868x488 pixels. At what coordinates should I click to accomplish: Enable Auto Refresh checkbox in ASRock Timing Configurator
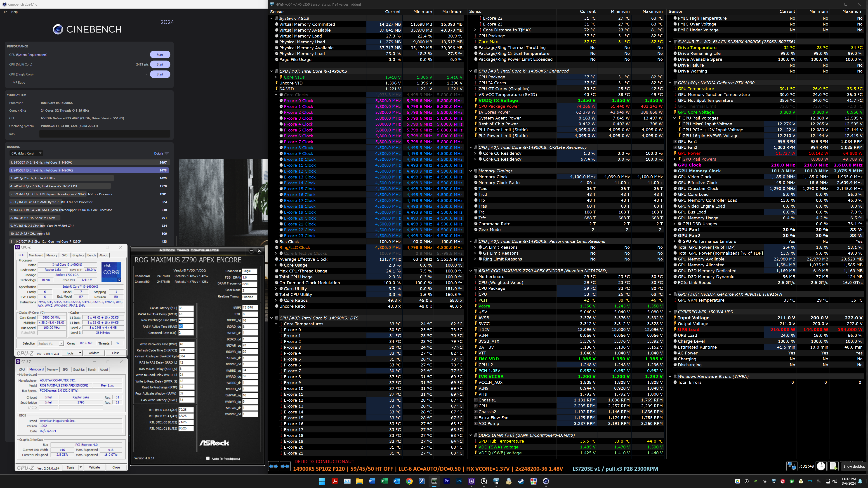pyautogui.click(x=208, y=458)
